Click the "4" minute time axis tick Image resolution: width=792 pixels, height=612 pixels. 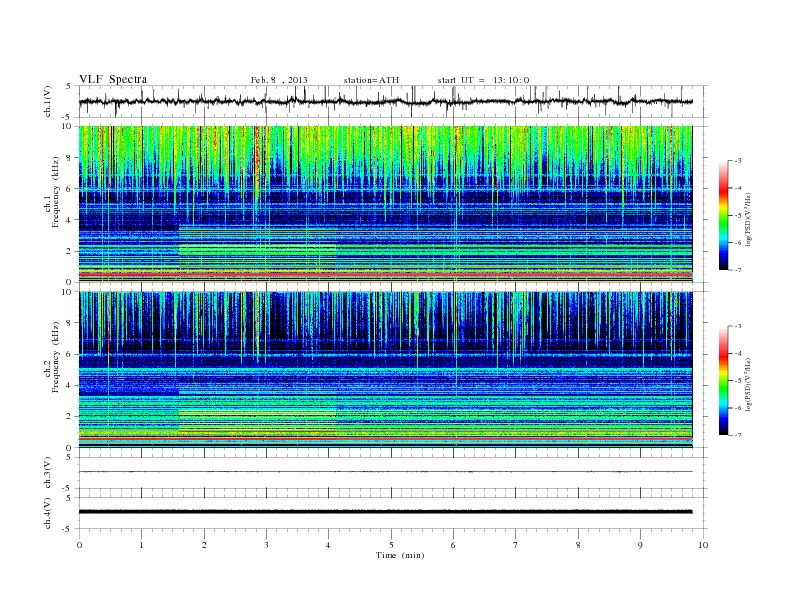[x=329, y=545]
